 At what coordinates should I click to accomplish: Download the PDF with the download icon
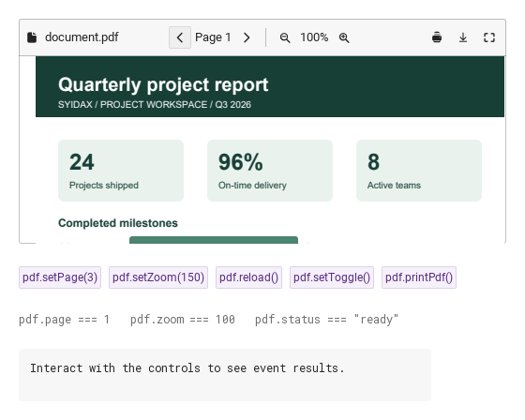[463, 37]
